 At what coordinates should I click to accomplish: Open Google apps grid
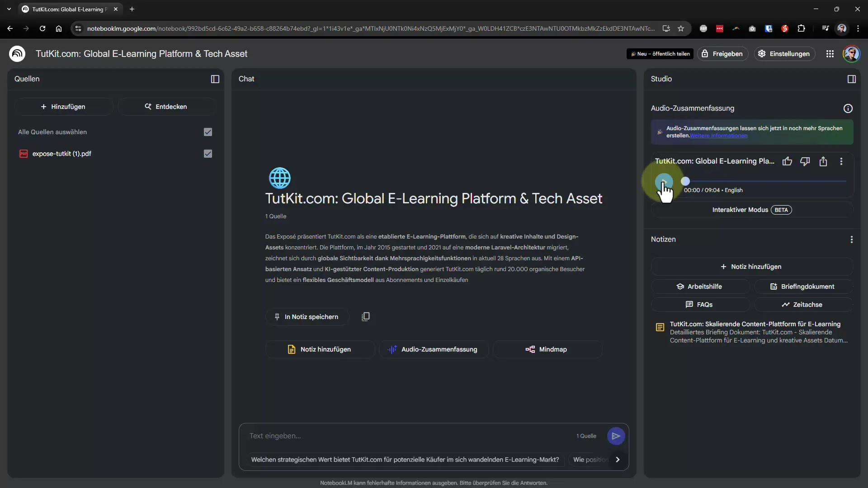830,54
